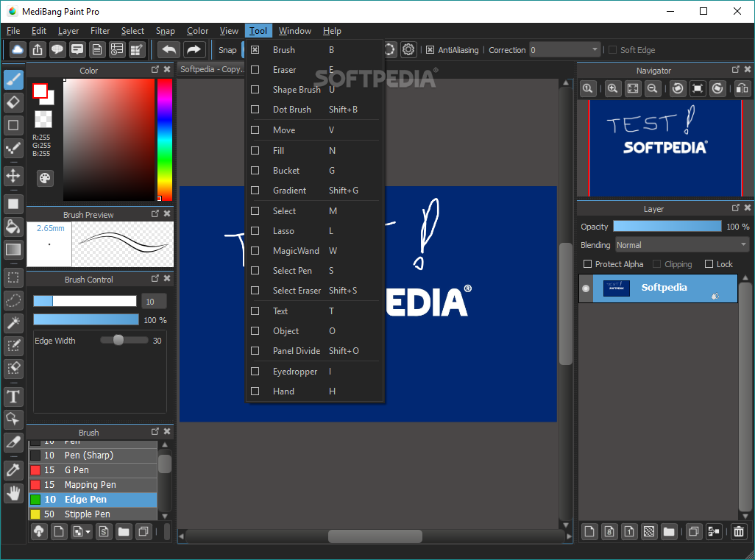Viewport: 755px width, 560px height.
Task: Open the Filter menu
Action: click(x=100, y=31)
